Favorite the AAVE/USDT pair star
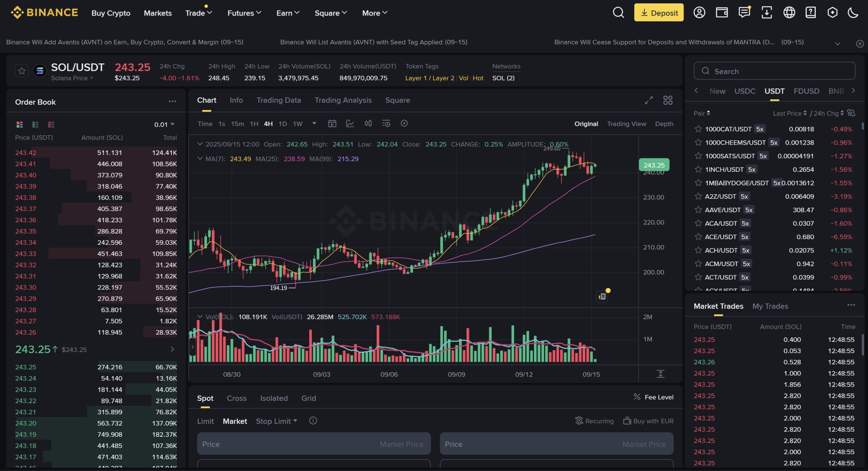Image resolution: width=868 pixels, height=471 pixels. (698, 210)
